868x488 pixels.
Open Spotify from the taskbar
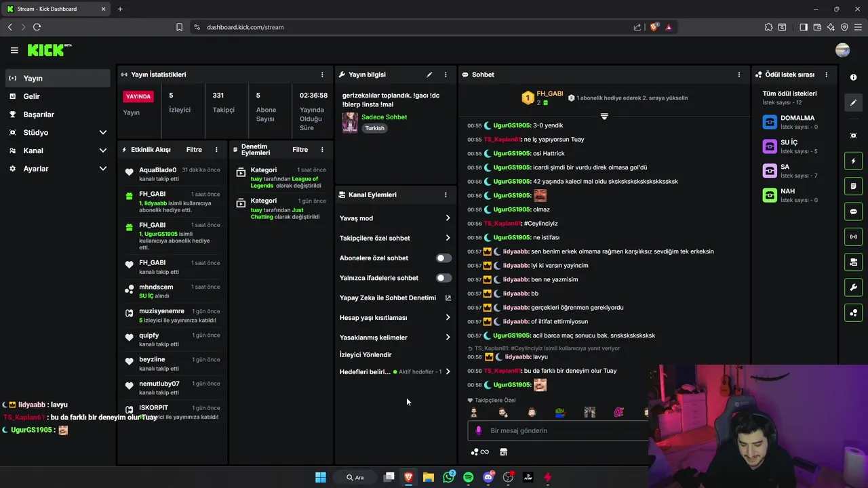coord(468,477)
